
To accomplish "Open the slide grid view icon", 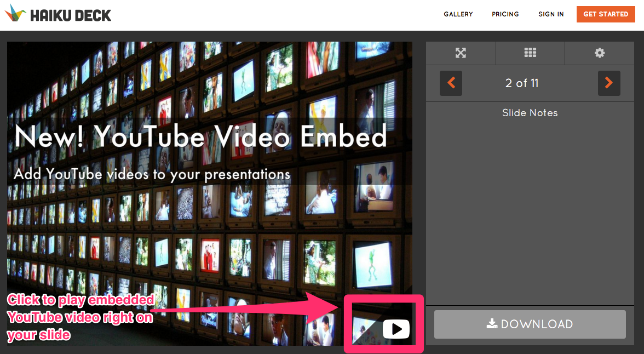I will pos(530,53).
